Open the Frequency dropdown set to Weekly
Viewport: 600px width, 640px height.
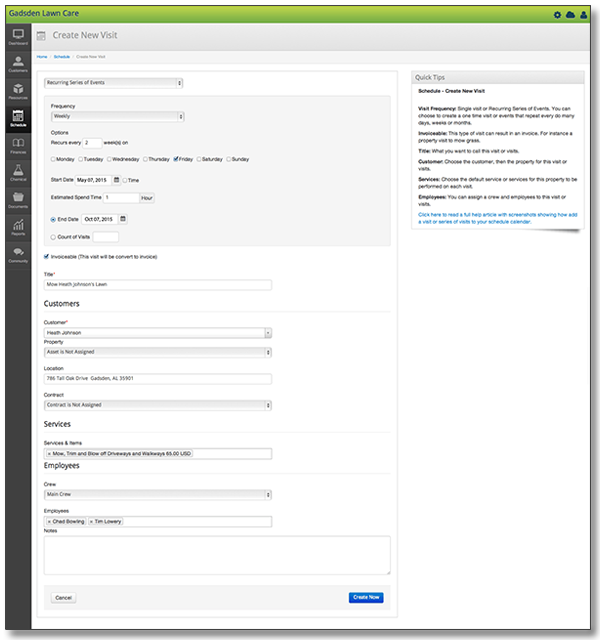tap(117, 116)
